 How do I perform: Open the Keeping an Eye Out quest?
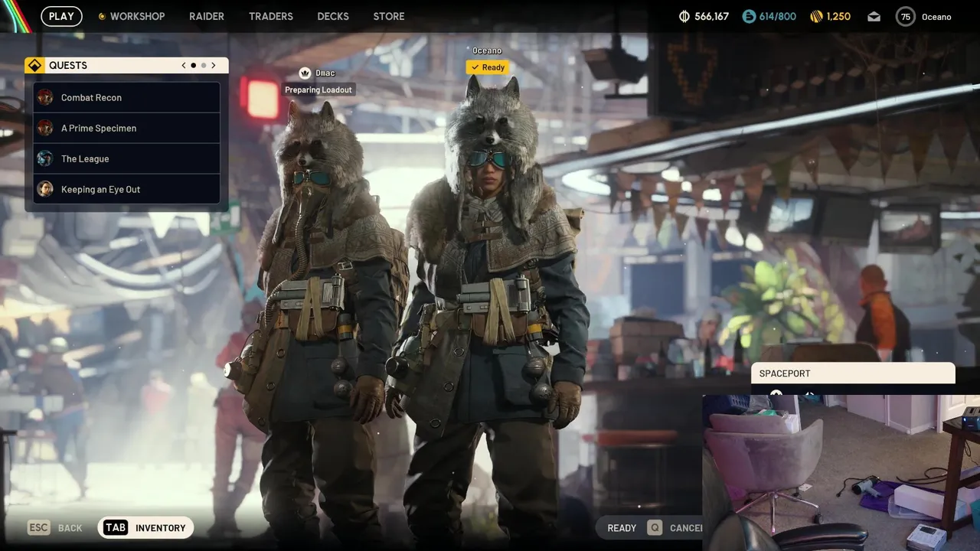(126, 189)
